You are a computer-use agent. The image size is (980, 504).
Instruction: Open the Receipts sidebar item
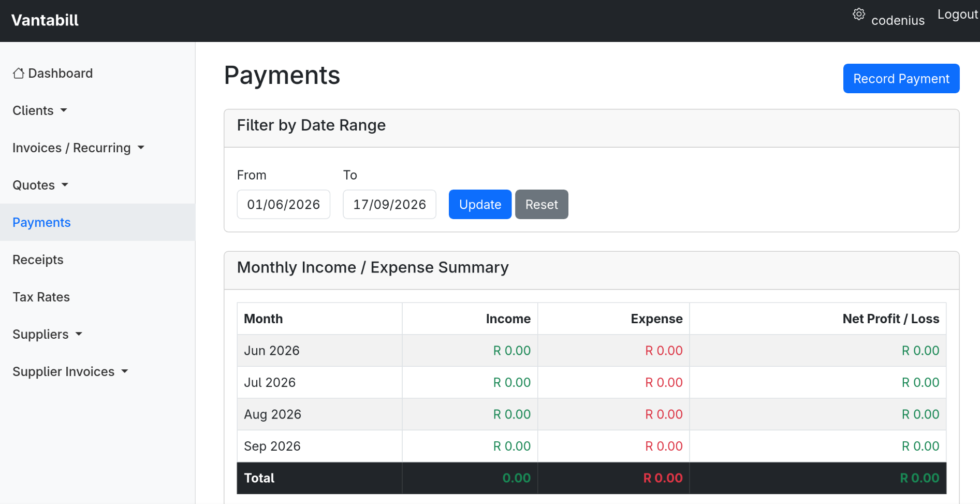pos(38,260)
